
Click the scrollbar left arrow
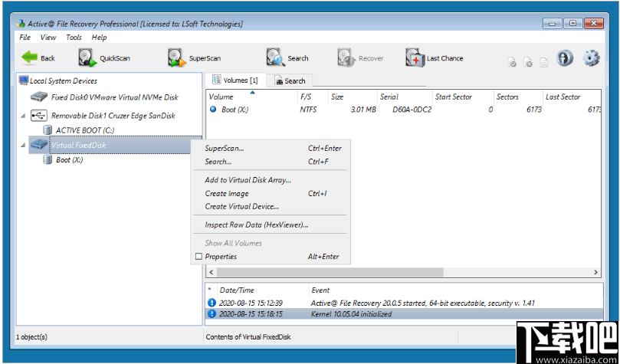tap(212, 272)
